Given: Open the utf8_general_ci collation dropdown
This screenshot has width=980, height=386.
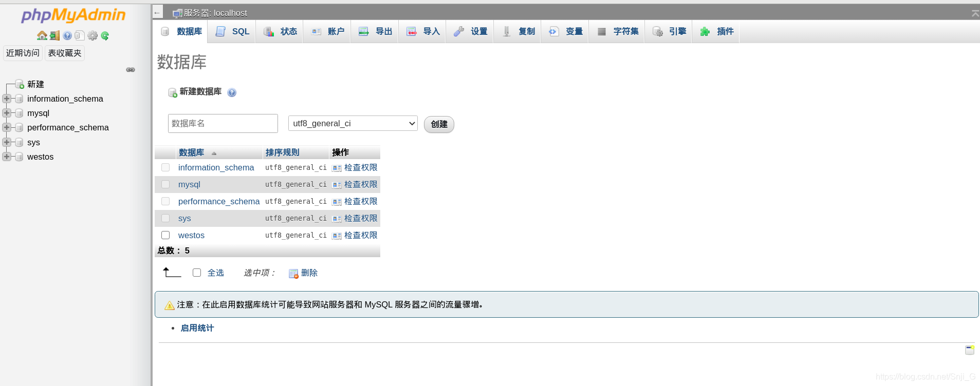Looking at the screenshot, I should 353,123.
